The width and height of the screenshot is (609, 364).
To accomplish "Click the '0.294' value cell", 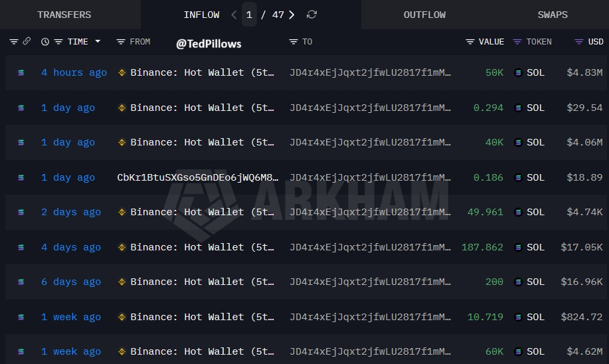I will pyautogui.click(x=488, y=108).
